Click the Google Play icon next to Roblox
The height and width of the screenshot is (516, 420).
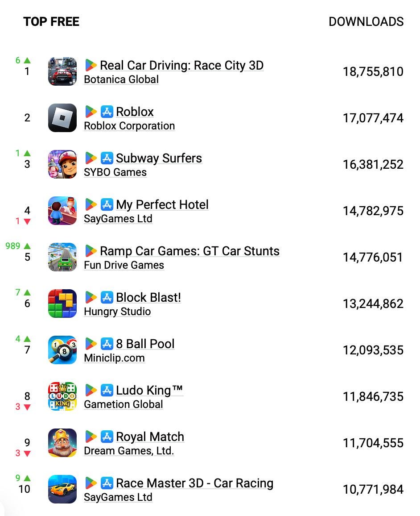[92, 112]
